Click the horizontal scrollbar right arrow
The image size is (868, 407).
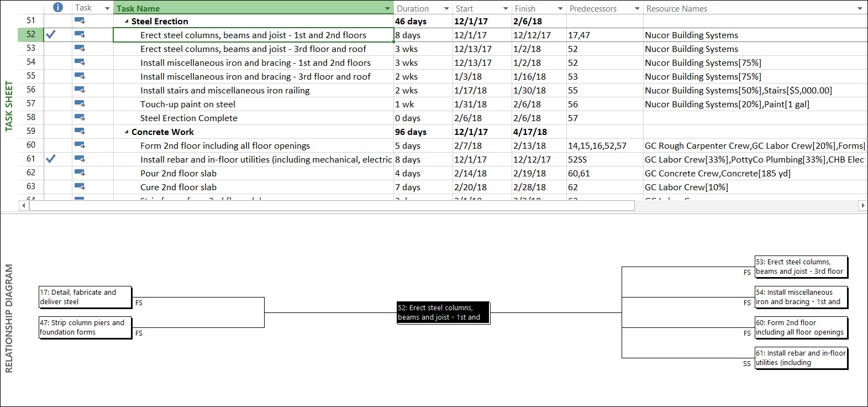(x=862, y=205)
